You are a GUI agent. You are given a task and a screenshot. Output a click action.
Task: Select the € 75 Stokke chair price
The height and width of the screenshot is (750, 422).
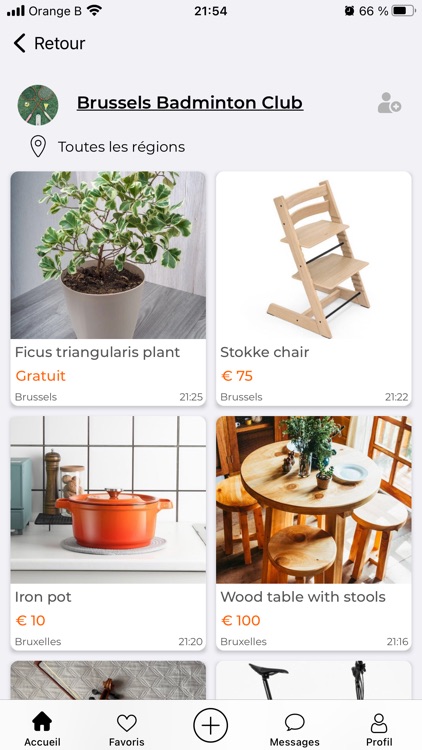pyautogui.click(x=237, y=376)
